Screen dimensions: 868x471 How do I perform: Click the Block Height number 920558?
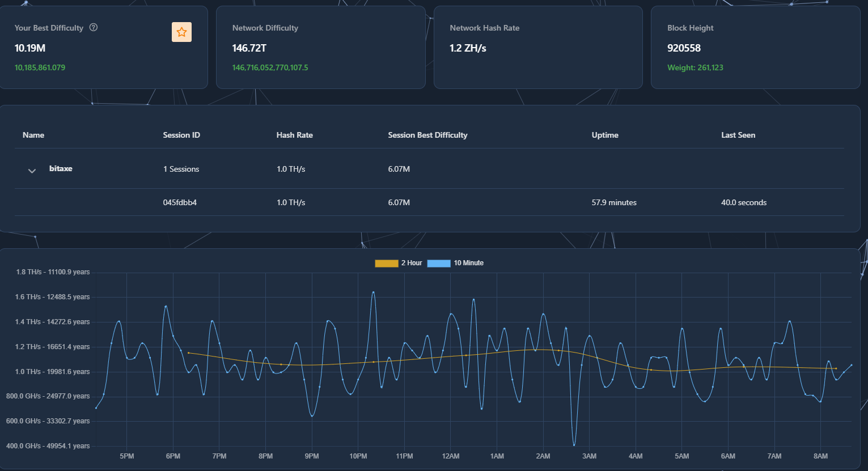[684, 48]
